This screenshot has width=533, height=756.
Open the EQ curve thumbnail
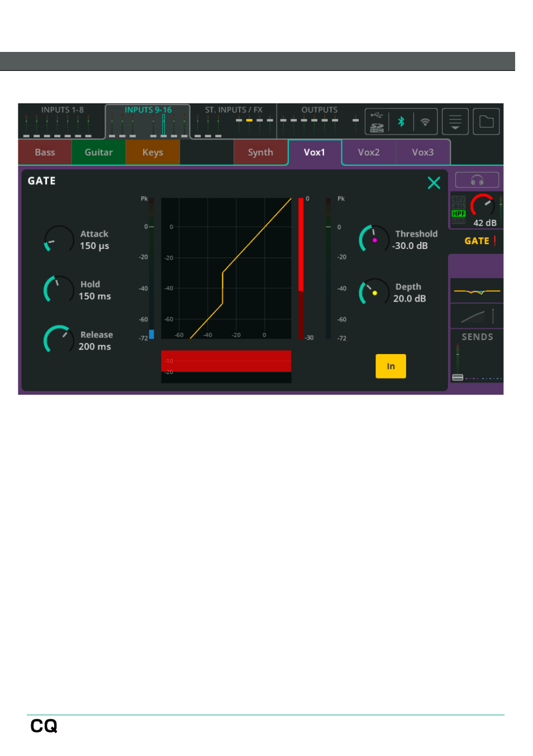pos(477,291)
